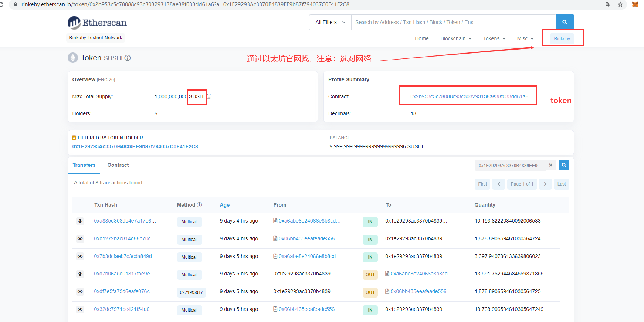Click the 0x219f5d17 method badge

(191, 292)
